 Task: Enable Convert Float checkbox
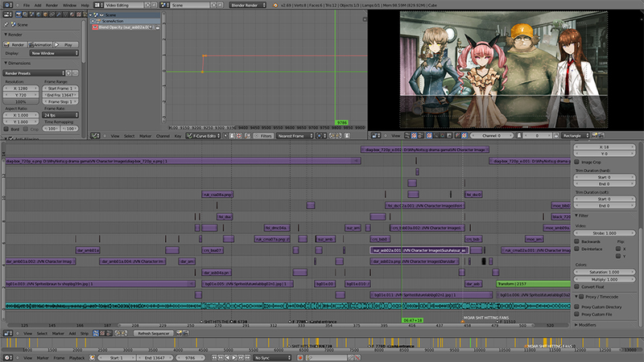577,286
